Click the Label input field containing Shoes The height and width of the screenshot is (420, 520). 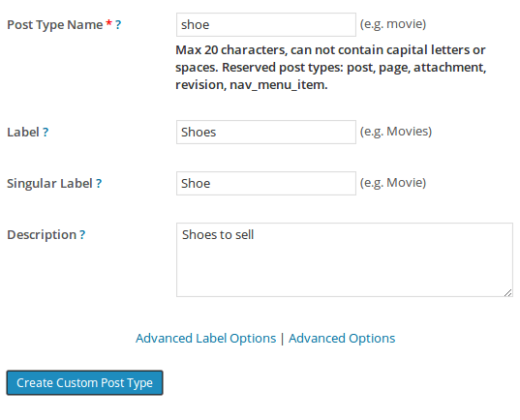pos(266,132)
